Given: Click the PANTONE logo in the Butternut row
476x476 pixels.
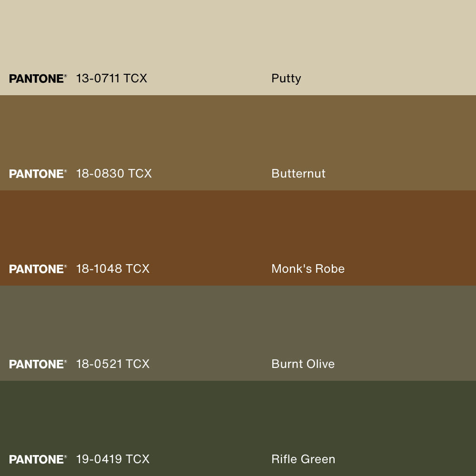Looking at the screenshot, I should (x=38, y=174).
